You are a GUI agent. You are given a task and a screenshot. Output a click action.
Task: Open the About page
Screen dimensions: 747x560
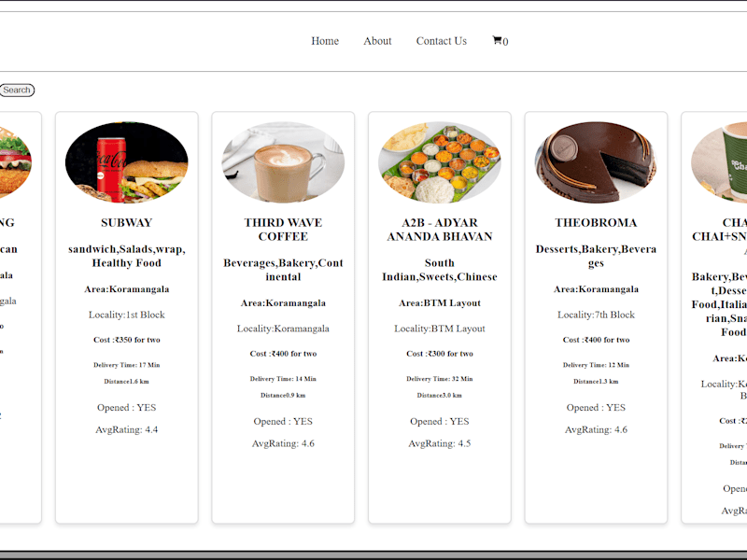click(377, 41)
